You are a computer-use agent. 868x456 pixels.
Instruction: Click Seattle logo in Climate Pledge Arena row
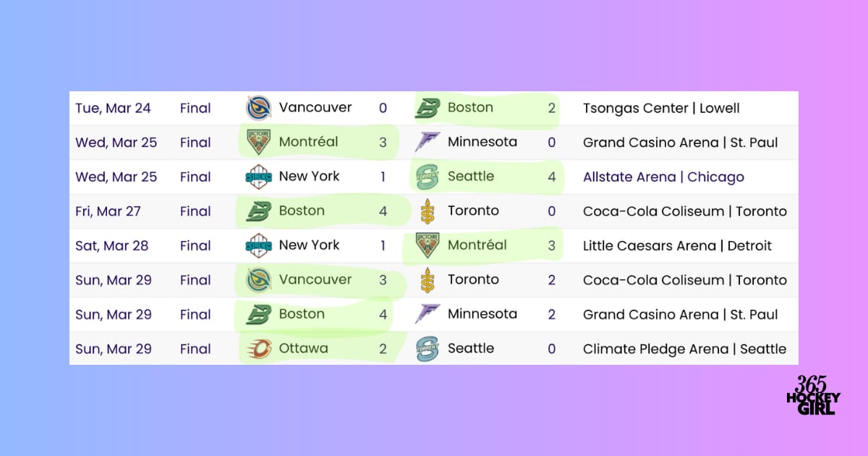[427, 349]
